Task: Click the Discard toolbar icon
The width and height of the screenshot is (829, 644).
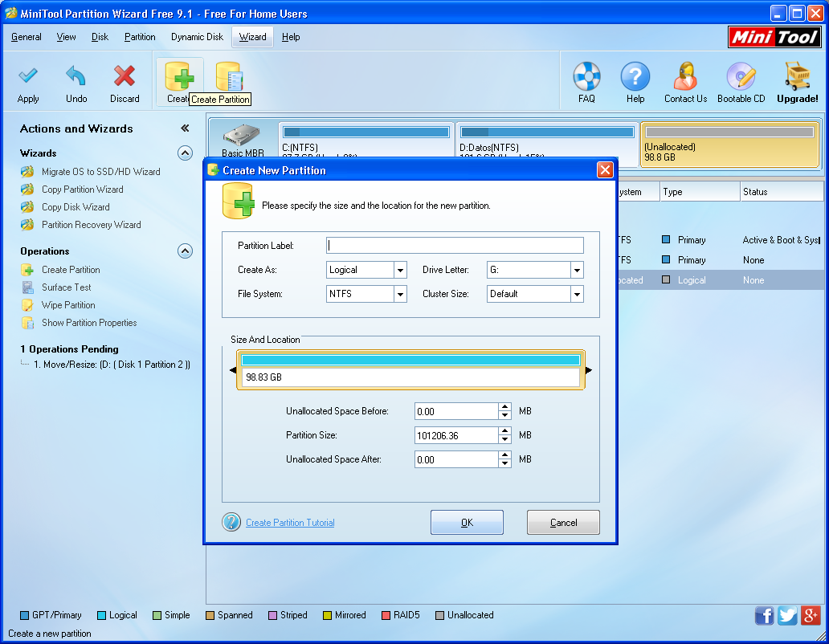Action: (125, 80)
